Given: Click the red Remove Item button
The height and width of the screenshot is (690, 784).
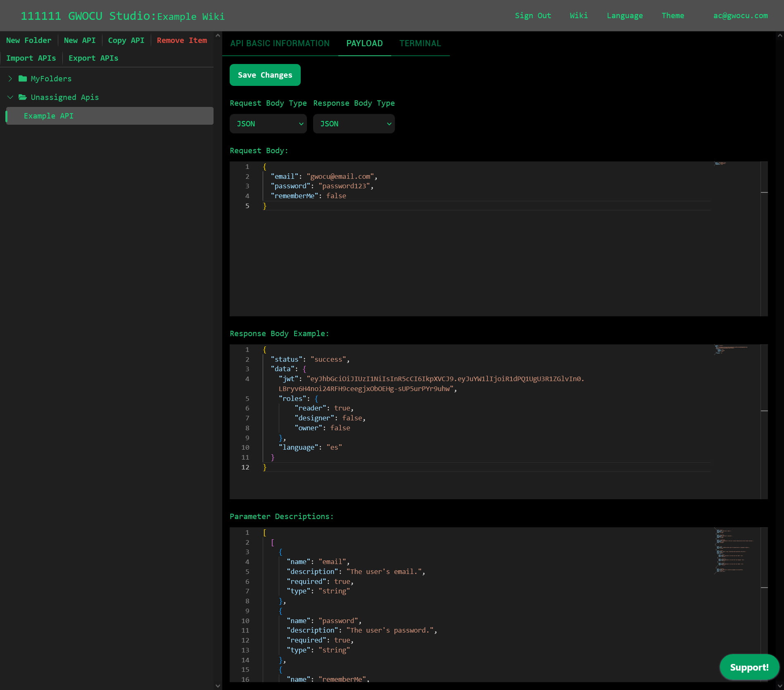Looking at the screenshot, I should click(x=182, y=40).
